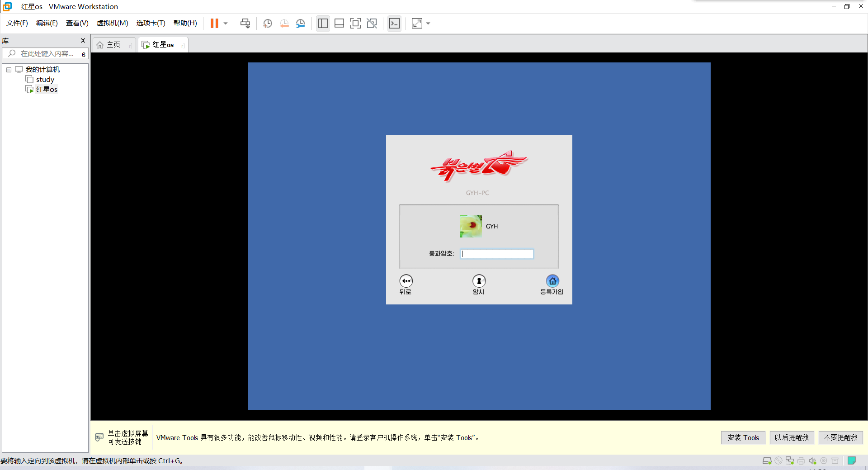
Task: Switch to the 主页 tab
Action: [113, 45]
